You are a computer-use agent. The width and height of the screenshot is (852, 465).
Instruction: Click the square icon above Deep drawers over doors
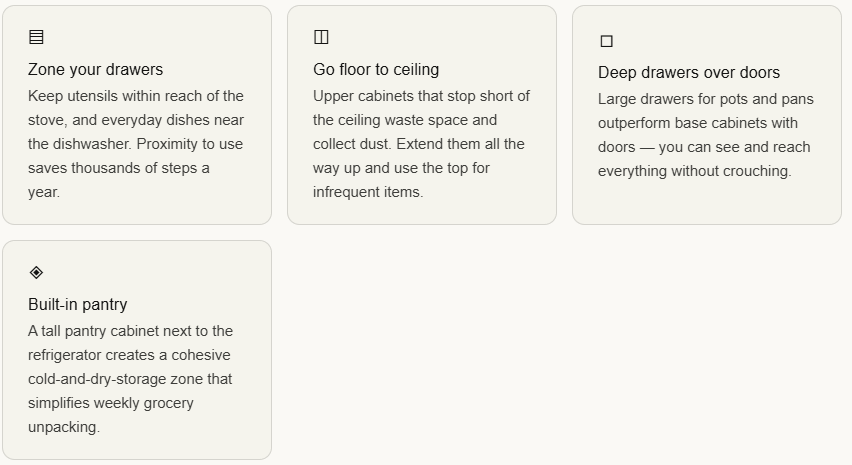[606, 41]
